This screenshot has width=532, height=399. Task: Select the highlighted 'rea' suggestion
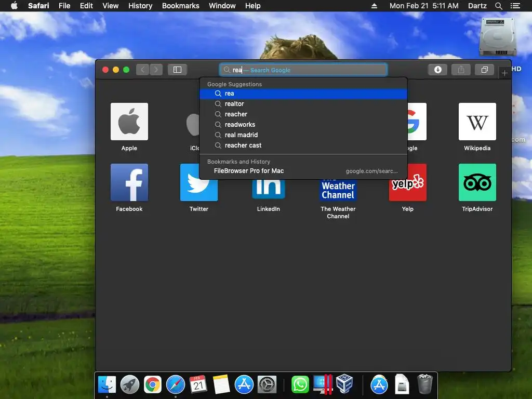point(303,94)
